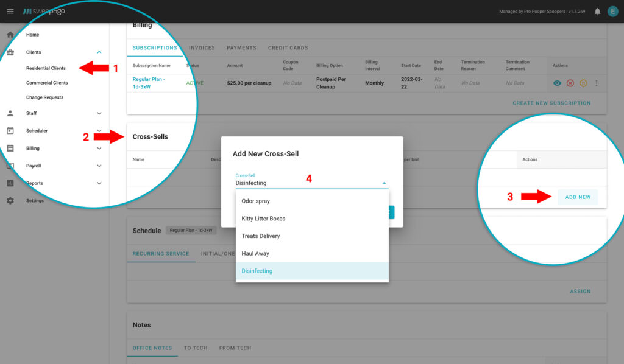Image resolution: width=624 pixels, height=364 pixels.
Task: Collapse the Clients section
Action: point(99,52)
